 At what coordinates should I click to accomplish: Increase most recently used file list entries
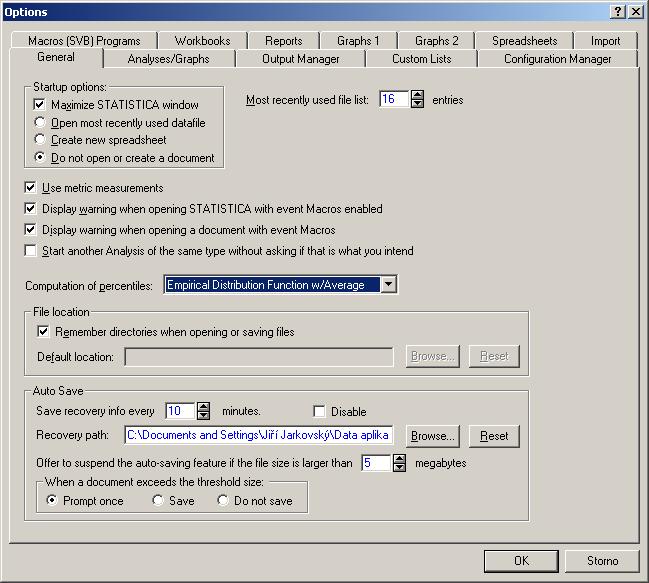point(418,95)
